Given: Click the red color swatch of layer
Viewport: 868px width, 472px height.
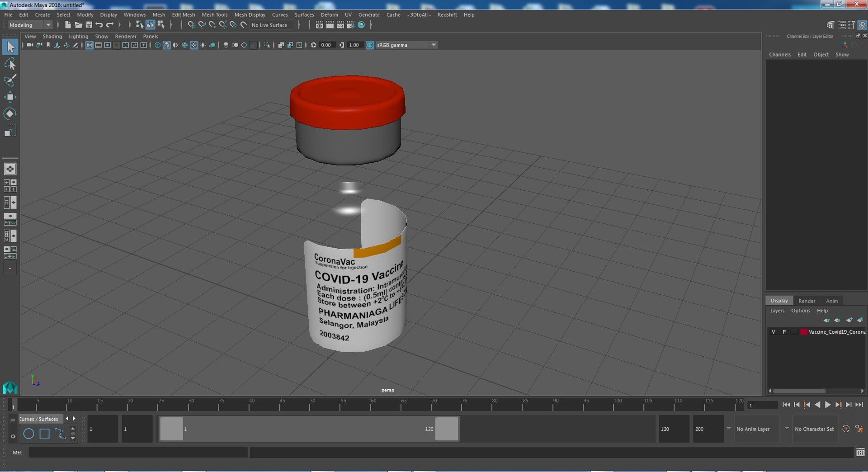Looking at the screenshot, I should (x=804, y=332).
